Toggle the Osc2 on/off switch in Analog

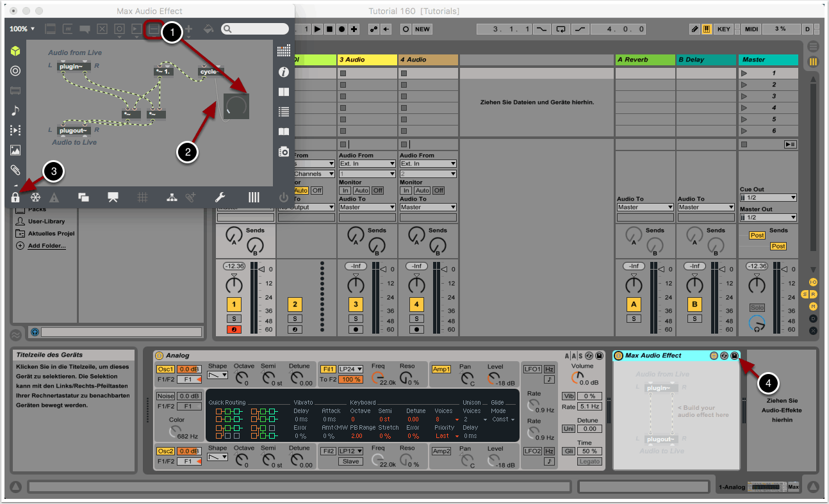tap(166, 451)
